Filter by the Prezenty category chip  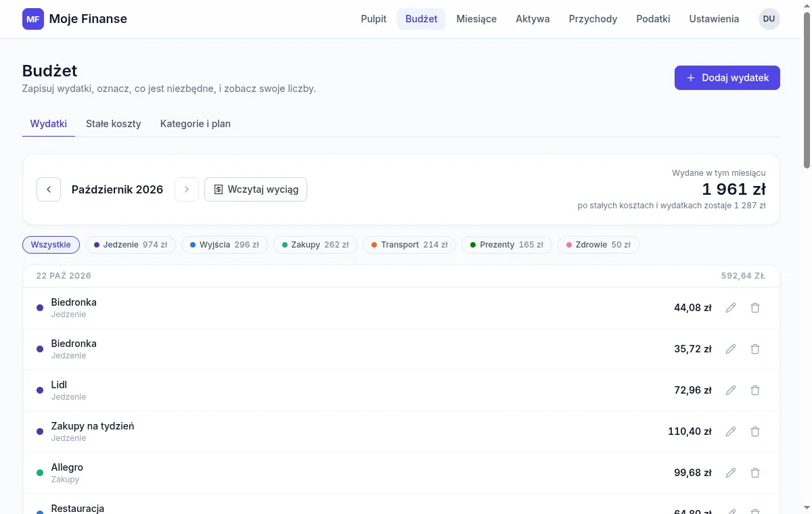pyautogui.click(x=507, y=245)
